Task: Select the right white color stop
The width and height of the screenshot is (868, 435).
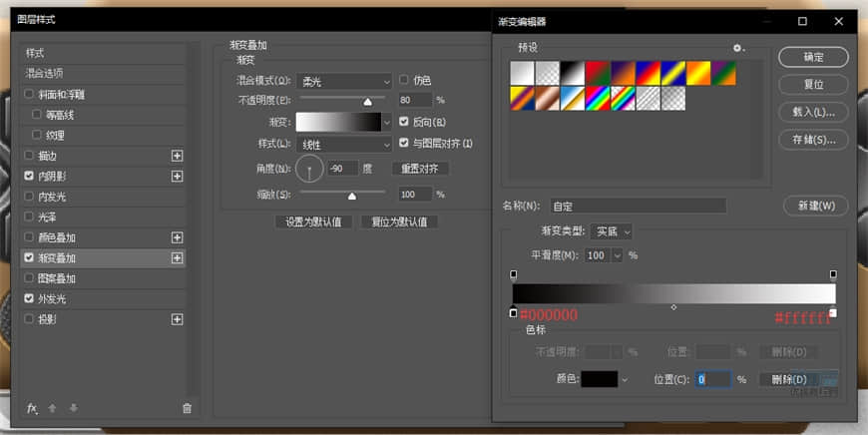Action: tap(833, 312)
